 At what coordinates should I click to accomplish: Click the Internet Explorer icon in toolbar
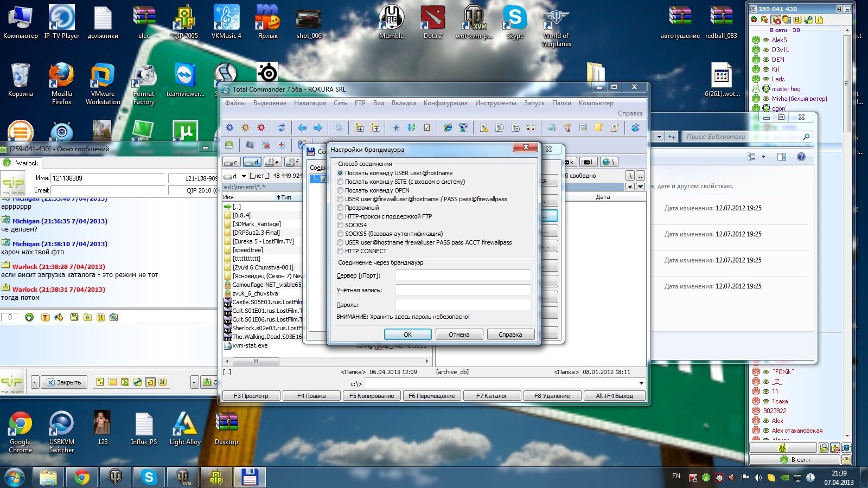coord(448,128)
